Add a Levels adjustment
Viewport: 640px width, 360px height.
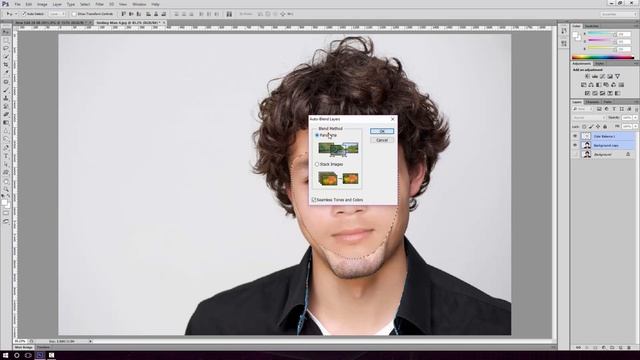pyautogui.click(x=595, y=76)
